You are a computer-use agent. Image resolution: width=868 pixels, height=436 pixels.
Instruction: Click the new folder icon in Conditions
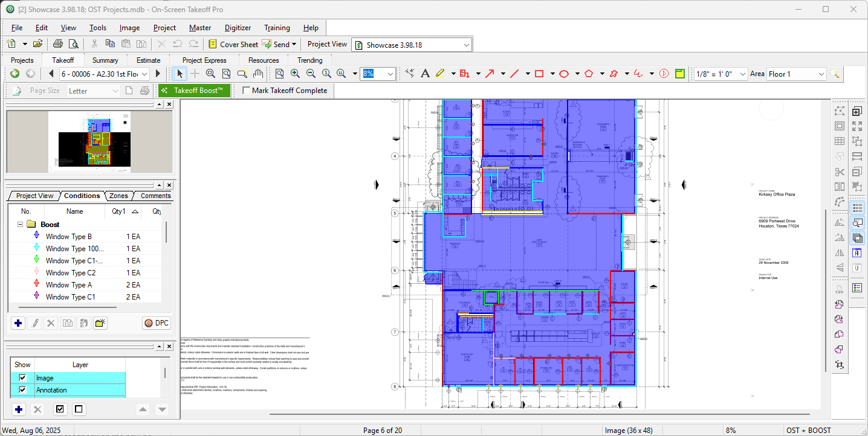100,323
